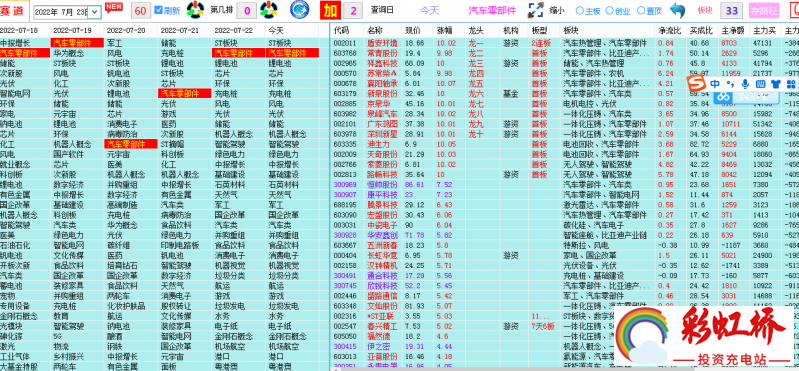This screenshot has width=799, height=371.
Task: Click 7天6板 cell in 板型 column
Action: [x=542, y=326]
